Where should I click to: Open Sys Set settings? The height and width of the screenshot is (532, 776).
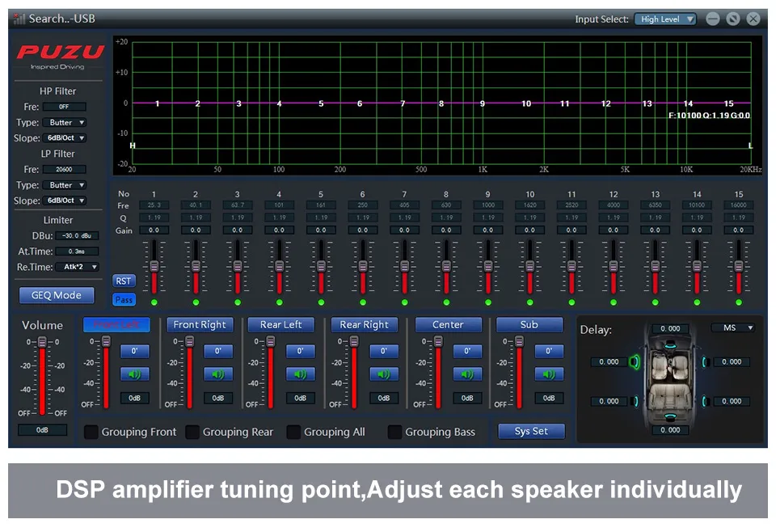tap(532, 431)
